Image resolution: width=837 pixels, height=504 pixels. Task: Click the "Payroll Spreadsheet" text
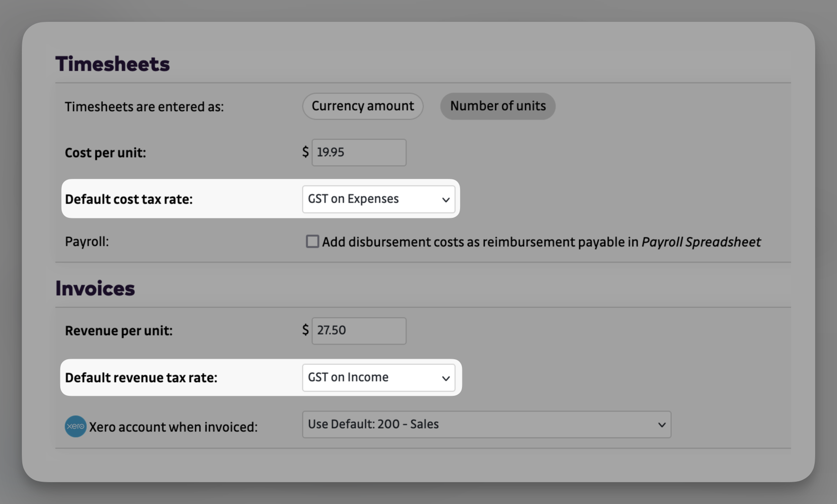[701, 242]
